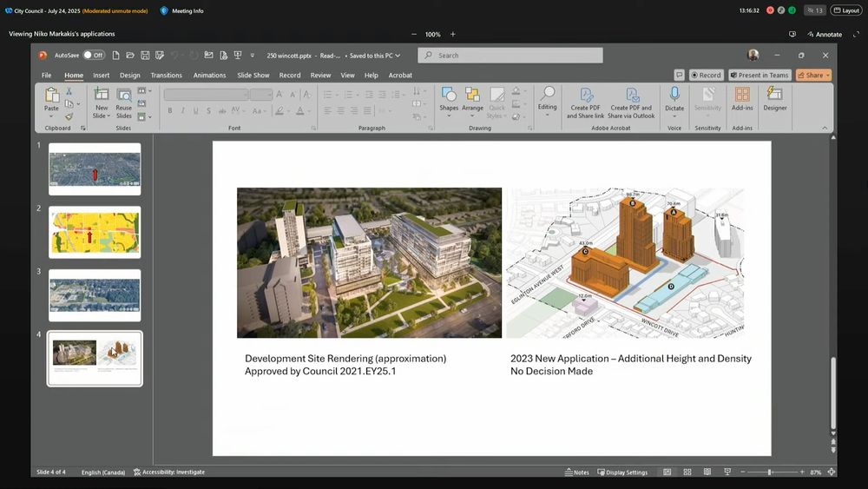Image resolution: width=868 pixels, height=489 pixels.
Task: Toggle the Notes pane
Action: pyautogui.click(x=577, y=472)
